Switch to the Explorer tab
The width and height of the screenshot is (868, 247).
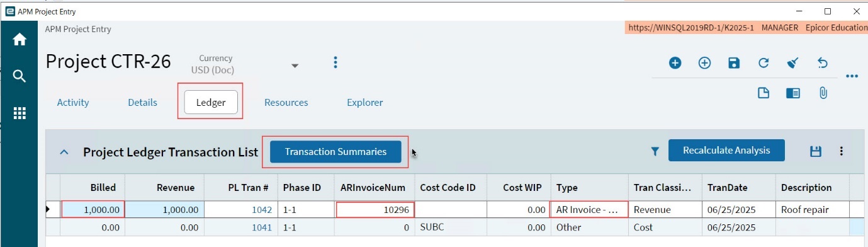365,102
